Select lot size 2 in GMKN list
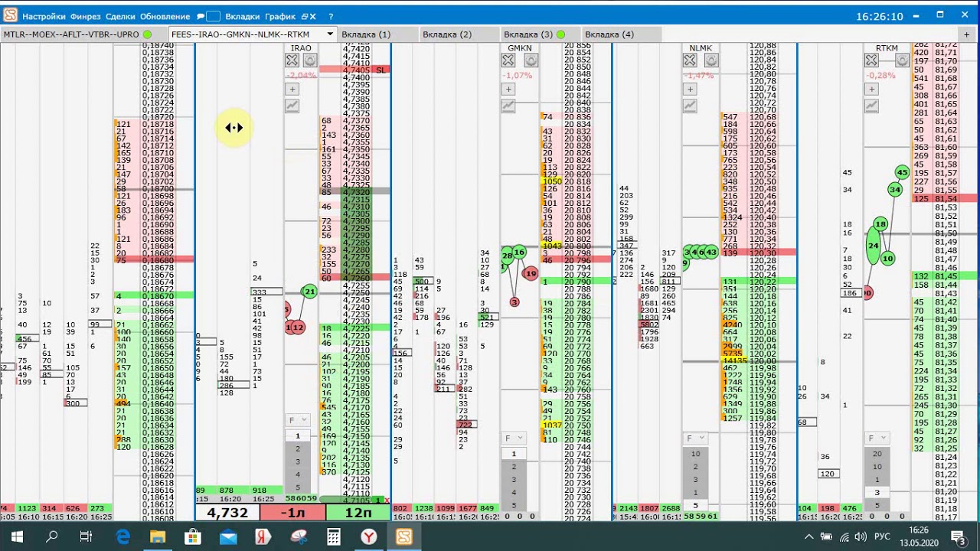 [x=514, y=466]
